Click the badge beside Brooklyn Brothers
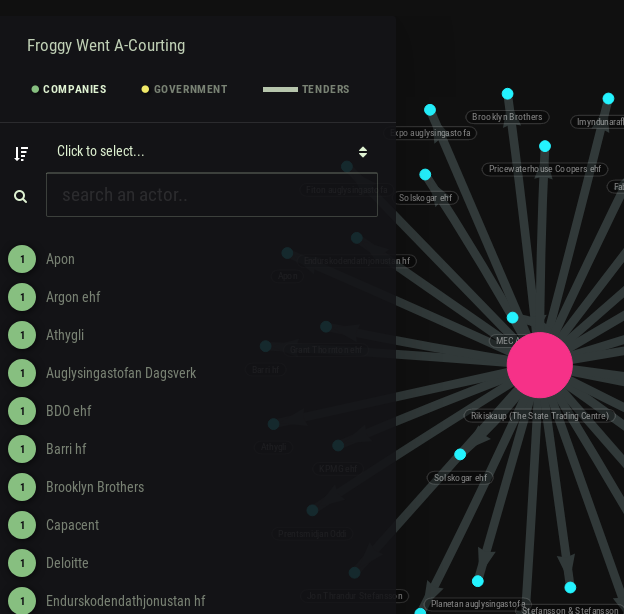The image size is (624, 614). [x=22, y=487]
